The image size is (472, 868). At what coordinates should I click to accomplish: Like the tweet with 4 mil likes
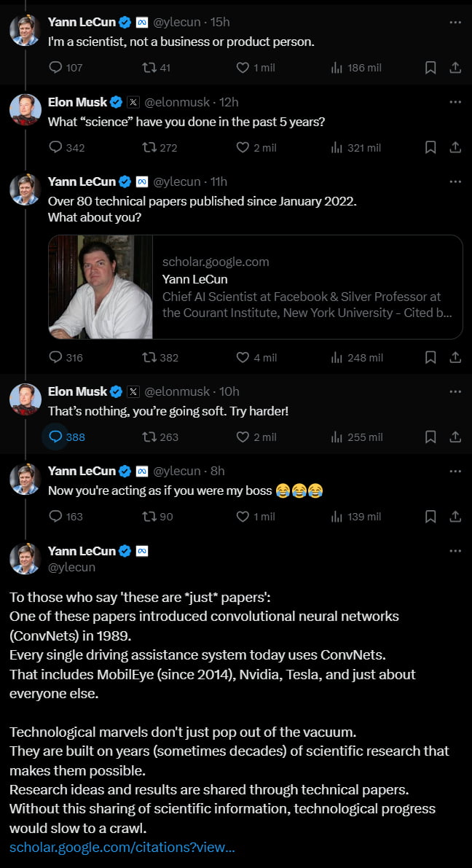tap(242, 357)
